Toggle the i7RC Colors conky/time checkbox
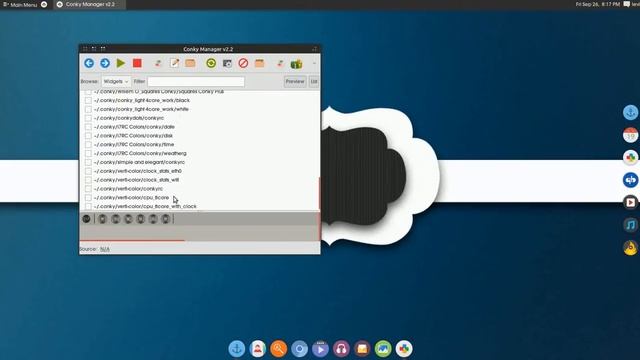The width and height of the screenshot is (640, 360). click(88, 144)
